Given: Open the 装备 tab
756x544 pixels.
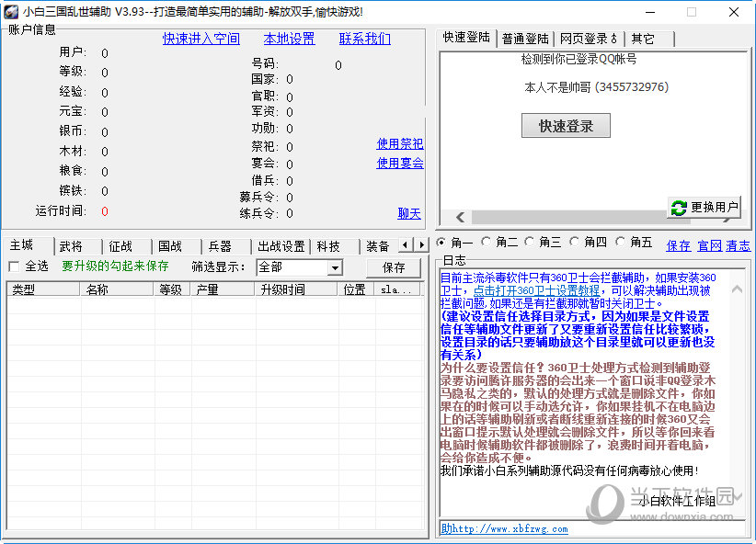Looking at the screenshot, I should (380, 246).
